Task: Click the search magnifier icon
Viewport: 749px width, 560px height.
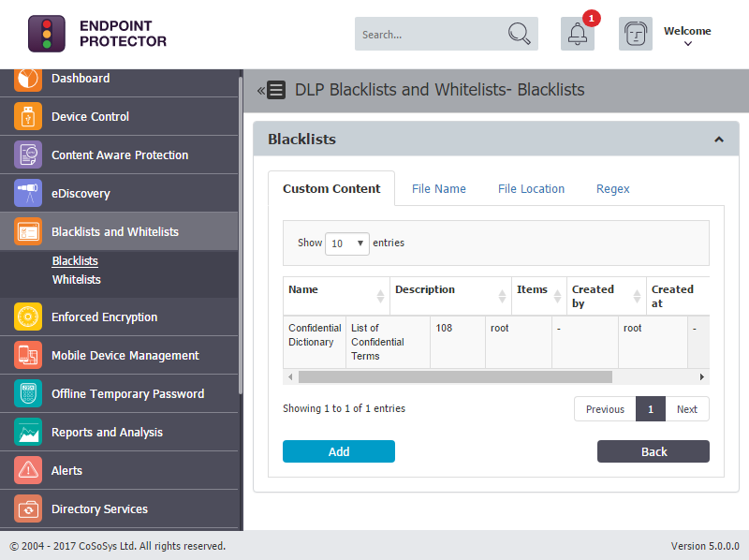Action: pyautogui.click(x=519, y=34)
